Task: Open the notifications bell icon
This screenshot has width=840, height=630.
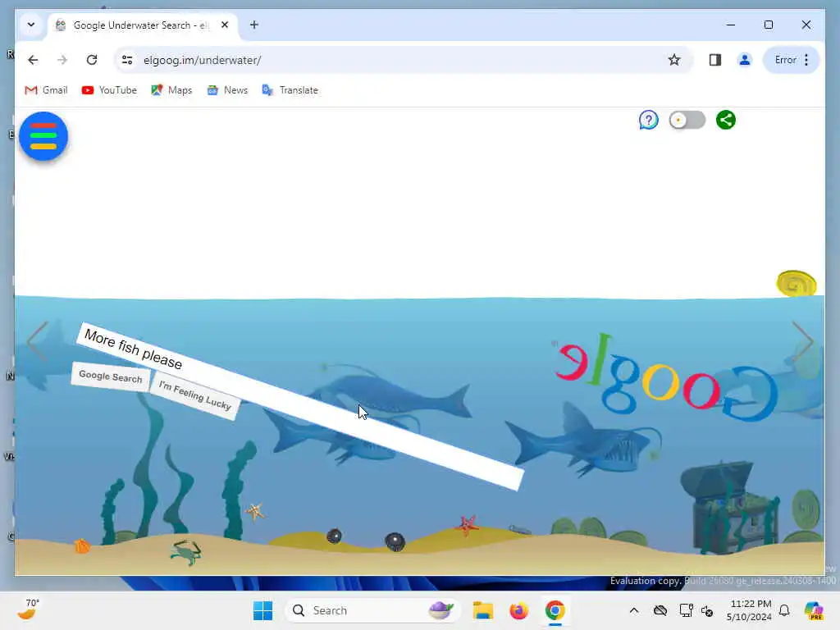Action: (784, 610)
